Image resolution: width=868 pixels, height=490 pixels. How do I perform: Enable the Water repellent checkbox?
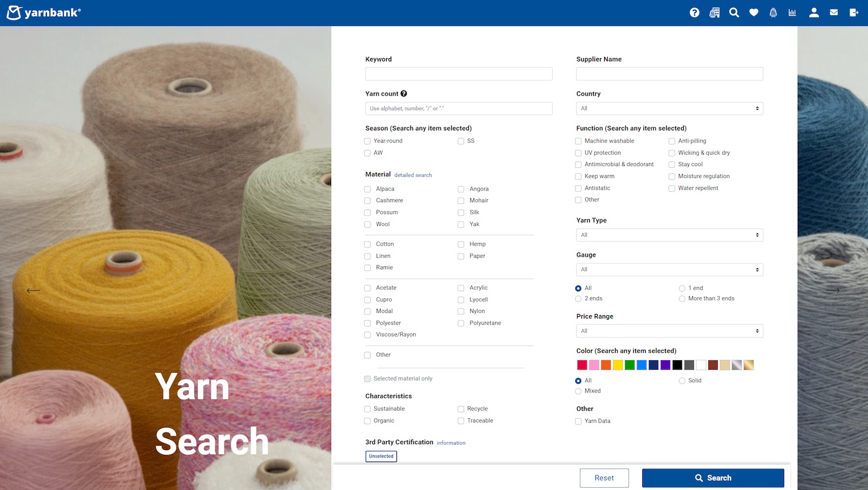point(672,188)
